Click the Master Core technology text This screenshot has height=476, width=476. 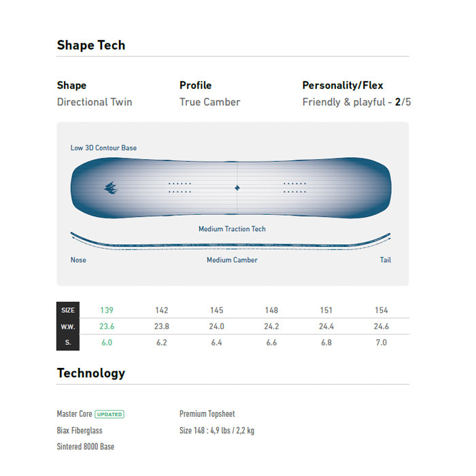(x=74, y=413)
